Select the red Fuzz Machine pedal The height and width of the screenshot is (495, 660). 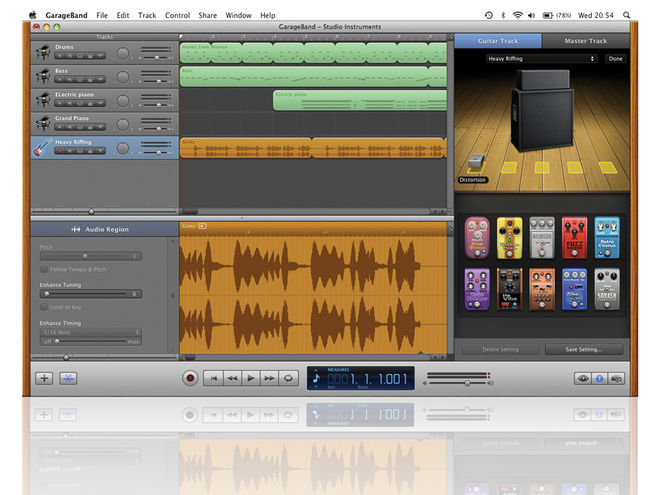pos(574,237)
